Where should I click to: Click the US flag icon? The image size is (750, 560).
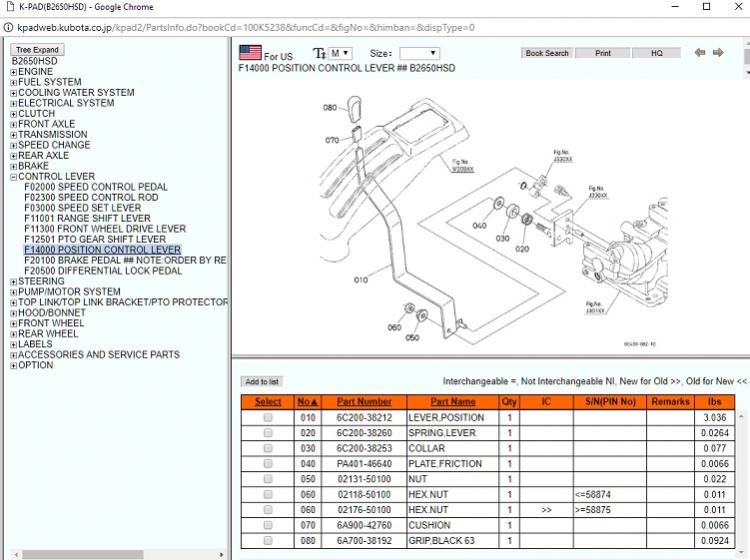(250, 53)
